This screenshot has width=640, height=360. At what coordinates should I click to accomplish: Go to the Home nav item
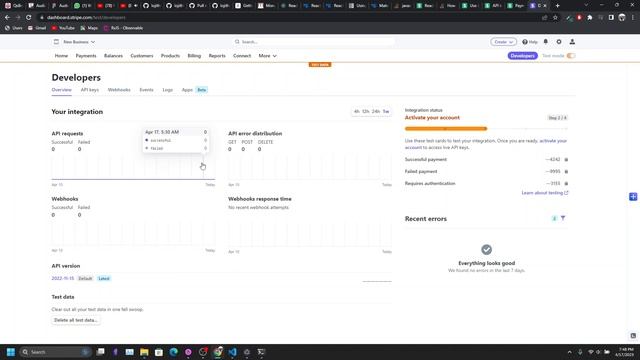click(61, 56)
